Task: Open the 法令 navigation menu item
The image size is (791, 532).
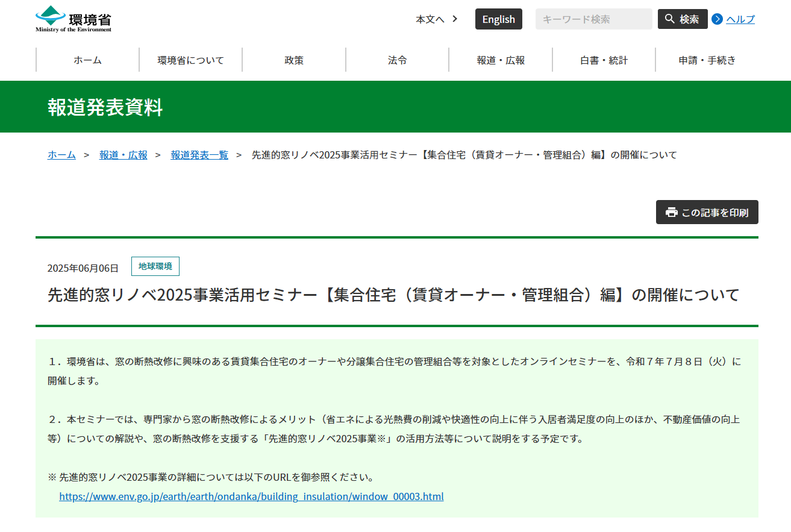Action: [x=397, y=60]
